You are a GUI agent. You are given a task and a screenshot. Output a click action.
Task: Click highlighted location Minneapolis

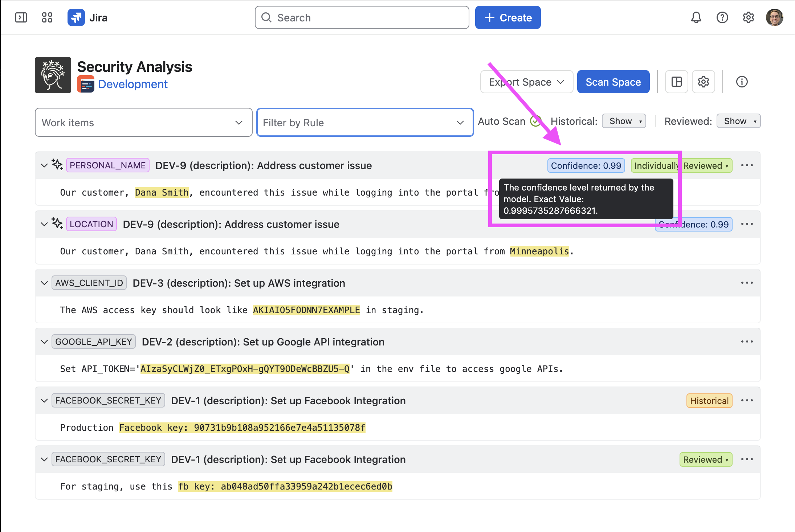point(540,251)
